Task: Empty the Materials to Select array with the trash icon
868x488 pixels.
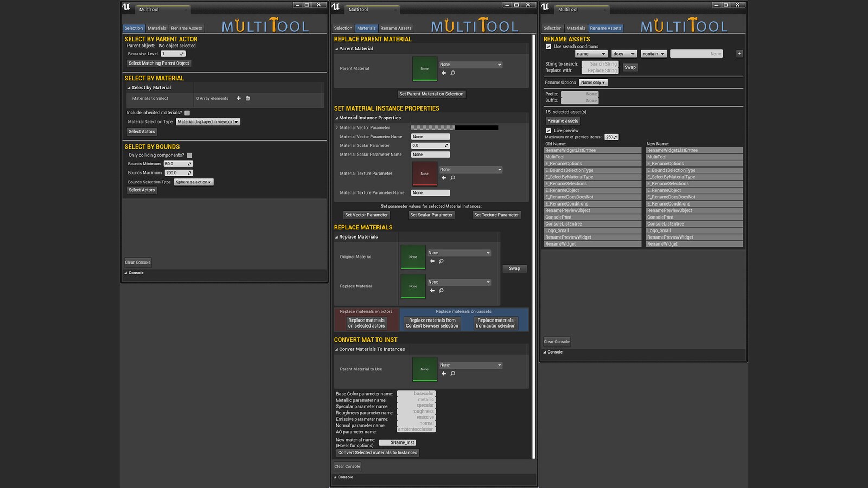Action: tap(248, 98)
